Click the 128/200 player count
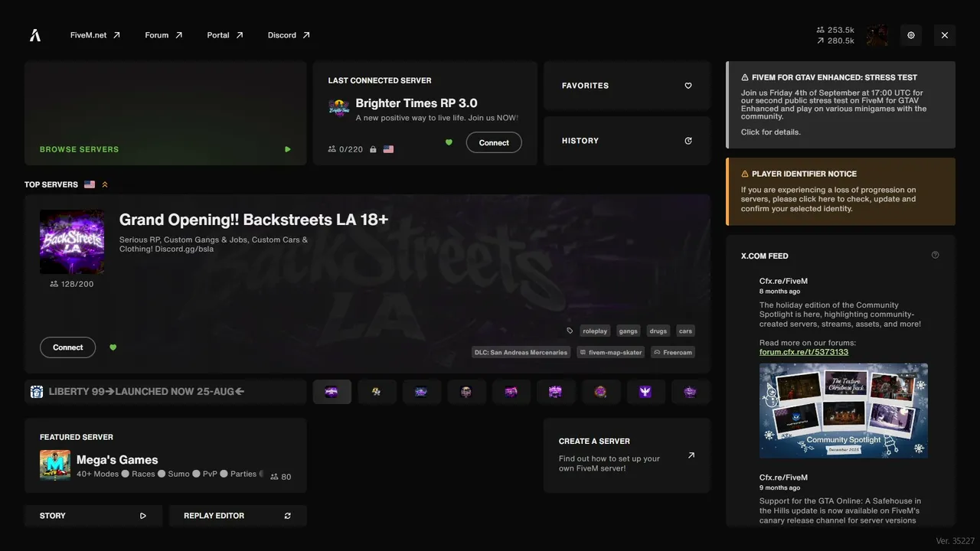 point(72,284)
